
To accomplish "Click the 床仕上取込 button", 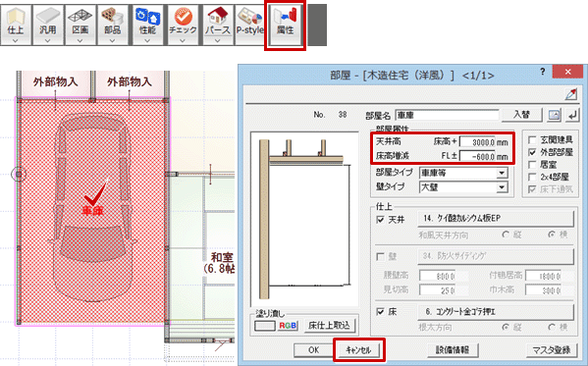I will [329, 325].
